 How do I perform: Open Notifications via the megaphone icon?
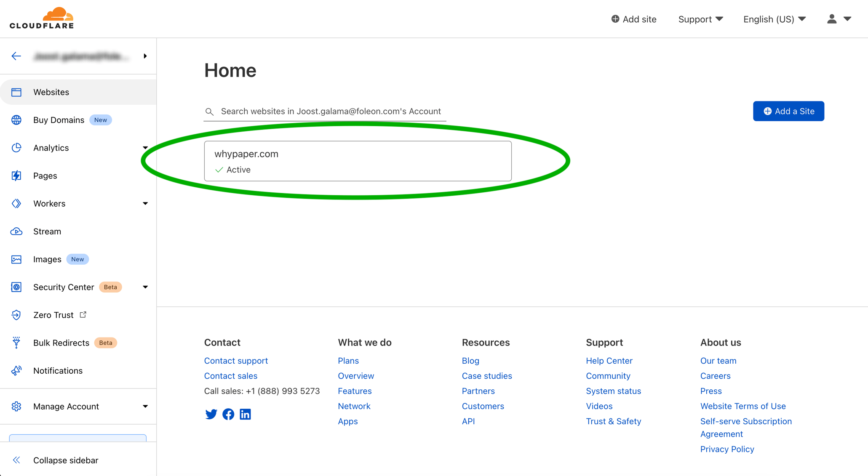click(x=16, y=370)
